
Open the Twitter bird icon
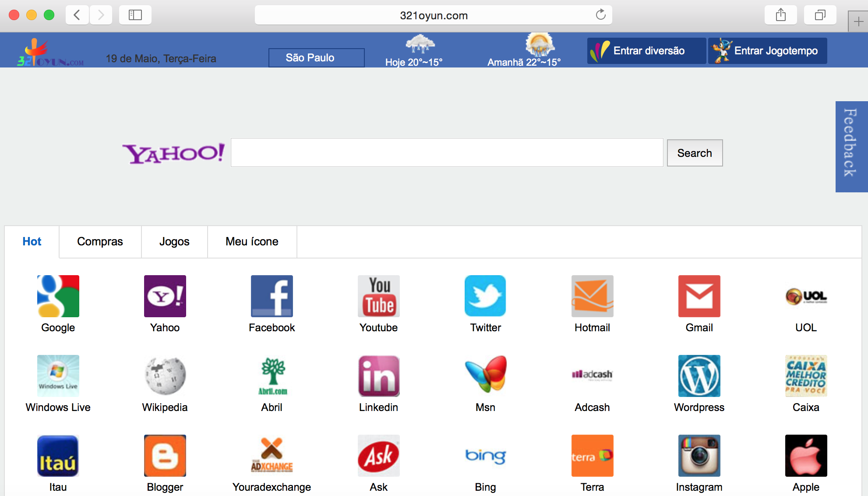coord(485,296)
